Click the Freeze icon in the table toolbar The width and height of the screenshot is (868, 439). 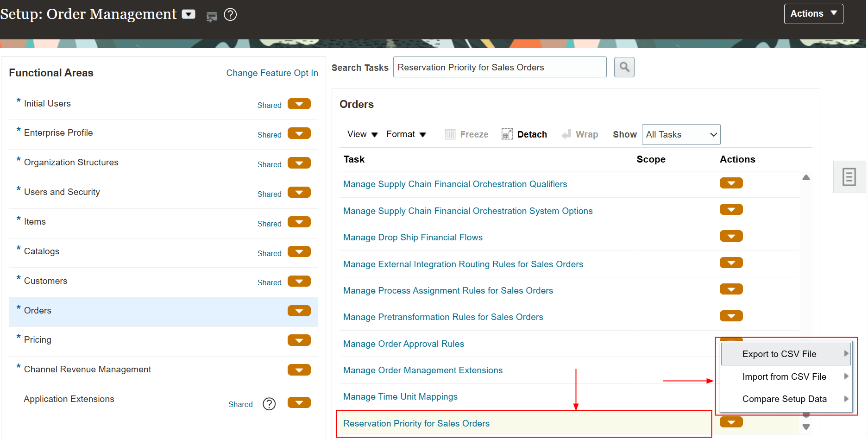[450, 134]
